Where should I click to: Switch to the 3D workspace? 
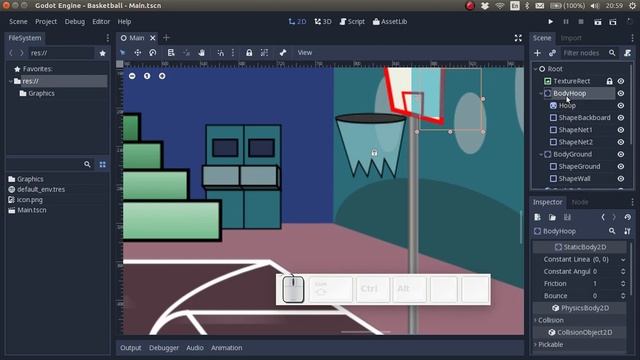click(323, 22)
